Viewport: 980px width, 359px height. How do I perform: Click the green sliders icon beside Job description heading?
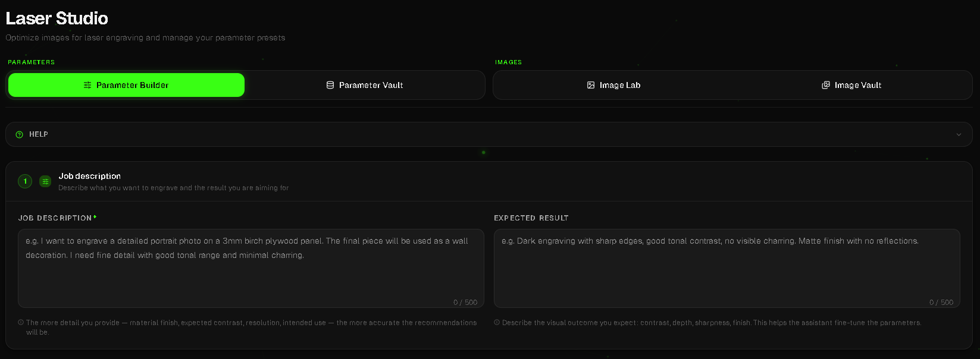(x=45, y=181)
